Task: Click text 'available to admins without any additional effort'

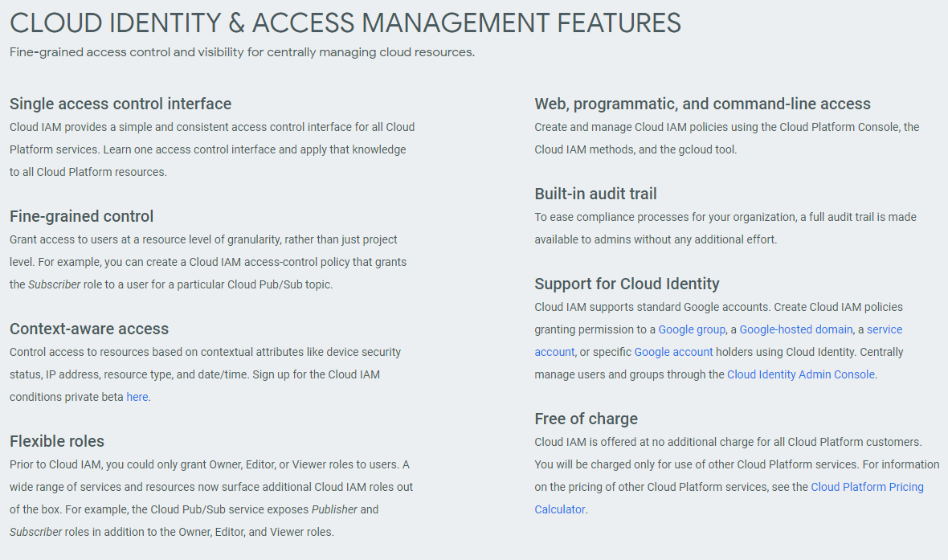Action: 656,239
